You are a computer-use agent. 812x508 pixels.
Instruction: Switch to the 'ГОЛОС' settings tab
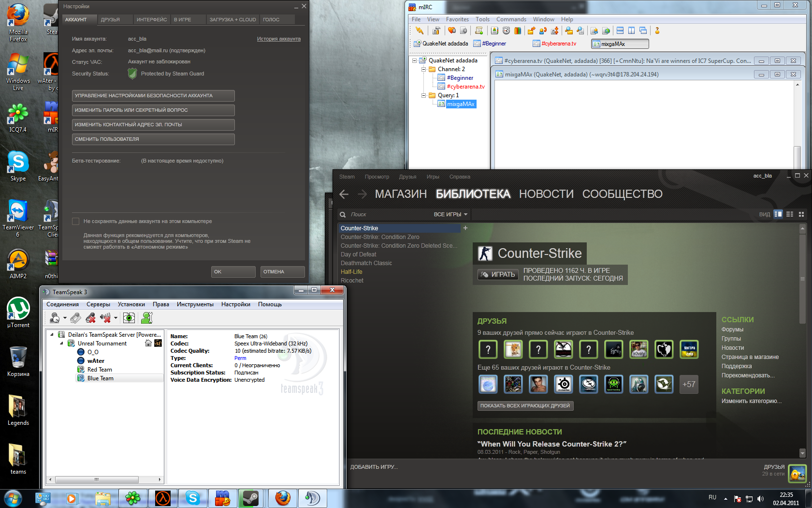pos(271,19)
